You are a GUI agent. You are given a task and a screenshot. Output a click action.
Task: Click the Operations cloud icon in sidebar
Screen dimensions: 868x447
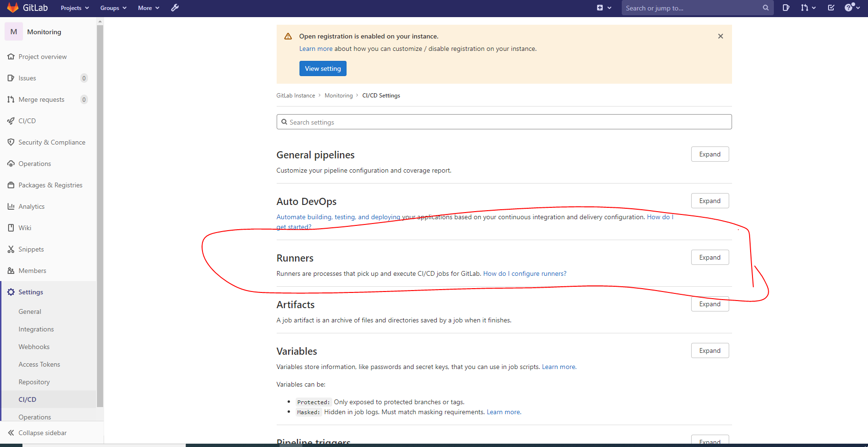click(x=11, y=164)
